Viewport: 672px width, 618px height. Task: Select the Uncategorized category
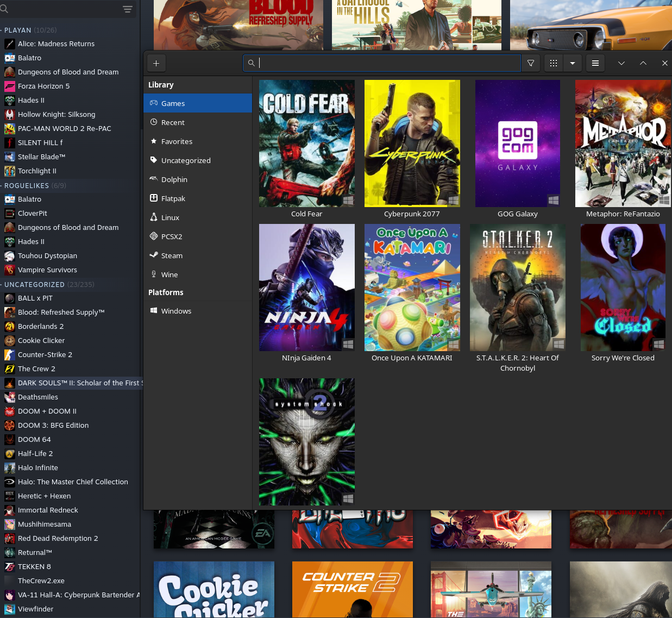coord(198,160)
